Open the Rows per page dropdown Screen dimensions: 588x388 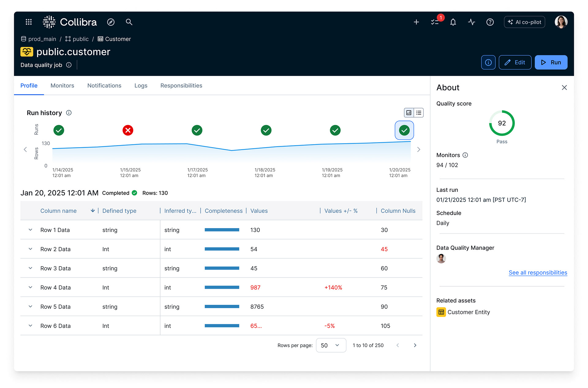331,345
